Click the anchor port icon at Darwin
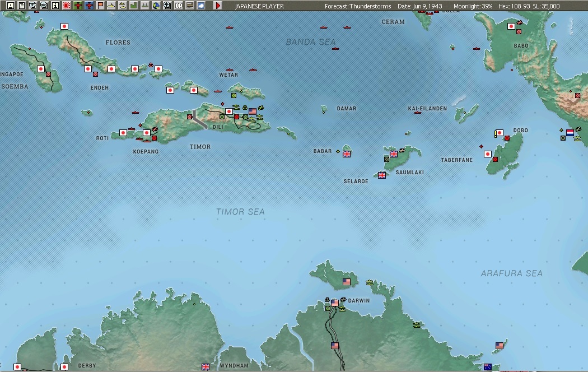 tap(328, 300)
